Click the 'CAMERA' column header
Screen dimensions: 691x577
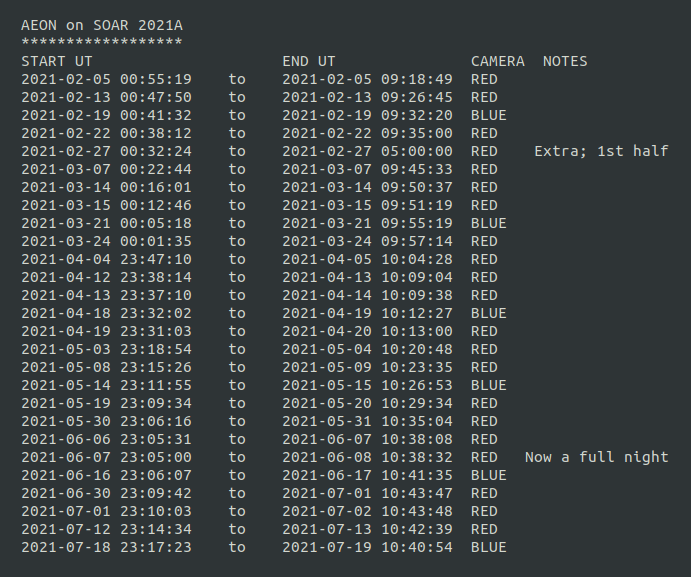coord(497,61)
